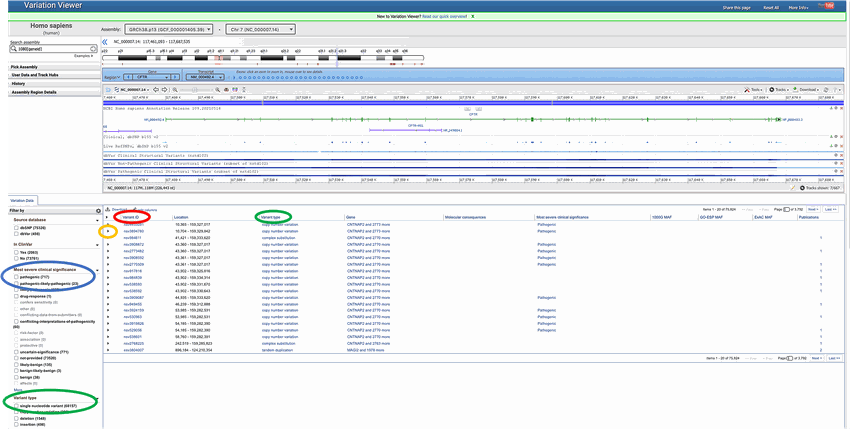
Task: Click the zoom slider in viewer toolbar
Action: click(x=196, y=90)
